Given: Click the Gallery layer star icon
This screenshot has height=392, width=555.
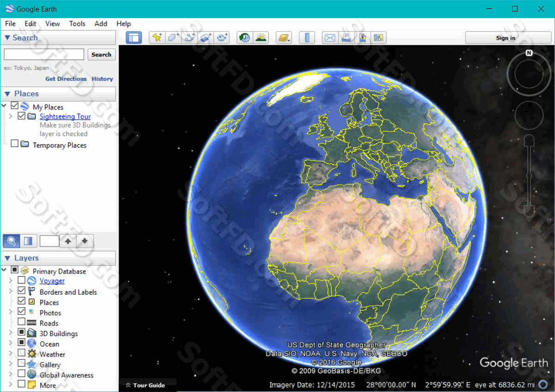Looking at the screenshot, I should [x=32, y=364].
